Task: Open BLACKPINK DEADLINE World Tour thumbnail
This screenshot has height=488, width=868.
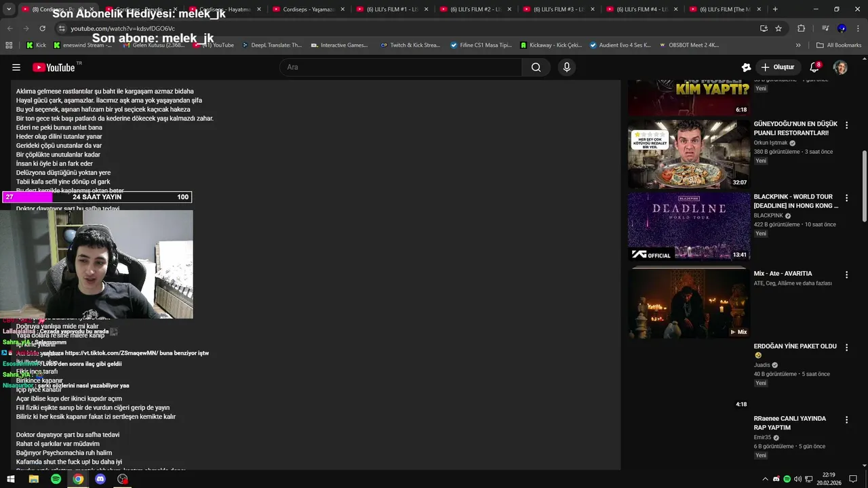Action: pos(689,227)
